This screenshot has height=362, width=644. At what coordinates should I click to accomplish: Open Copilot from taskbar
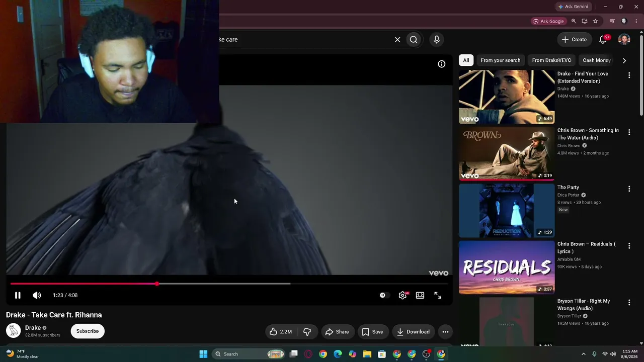coord(353,354)
